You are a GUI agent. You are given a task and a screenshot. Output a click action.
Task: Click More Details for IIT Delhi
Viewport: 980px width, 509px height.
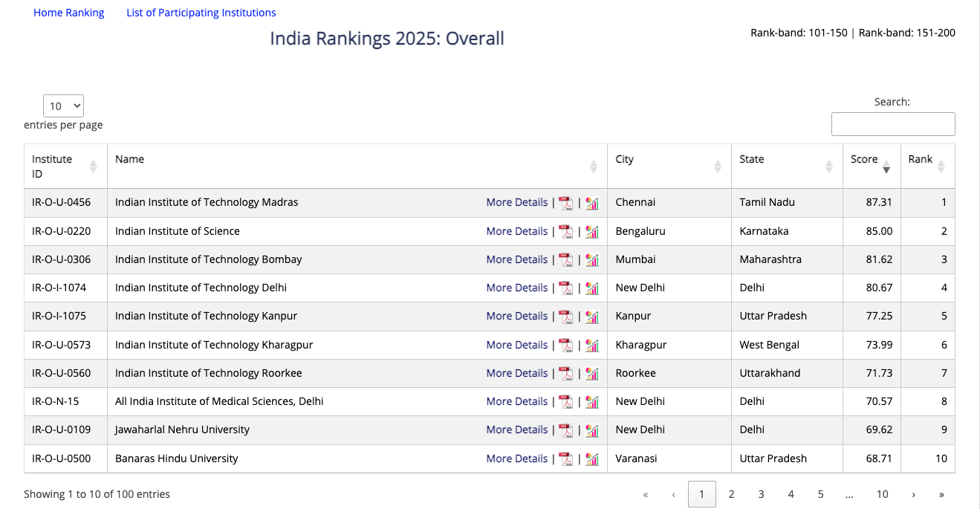coord(517,288)
